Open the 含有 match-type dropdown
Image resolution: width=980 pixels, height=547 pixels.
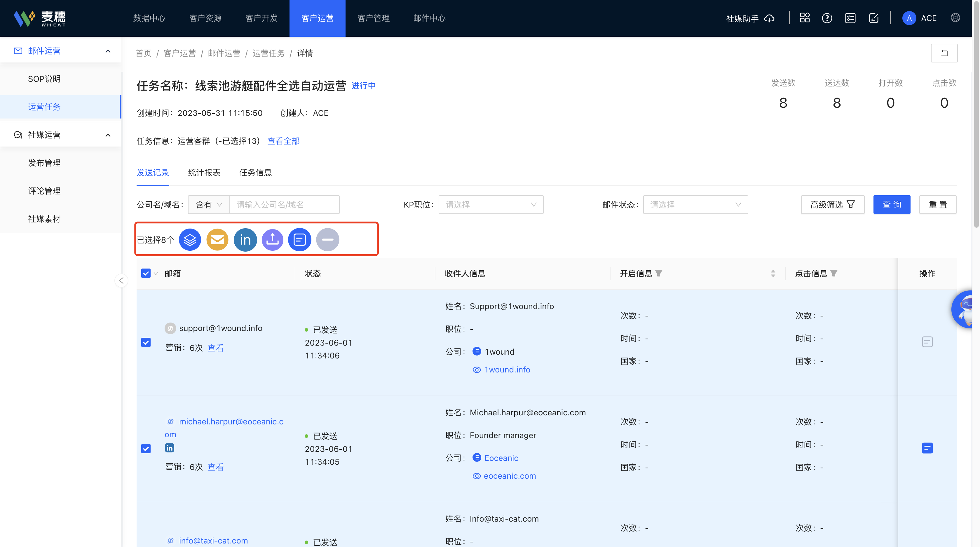pos(209,205)
